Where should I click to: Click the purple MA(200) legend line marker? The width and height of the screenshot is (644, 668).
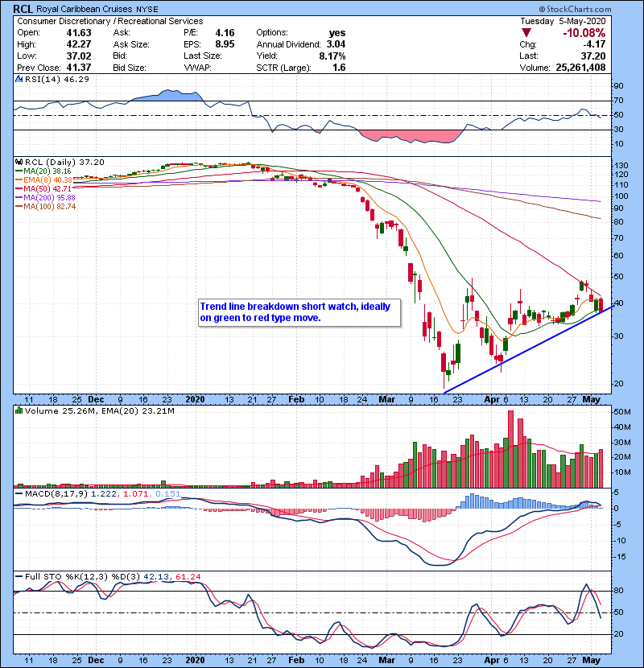click(x=19, y=198)
